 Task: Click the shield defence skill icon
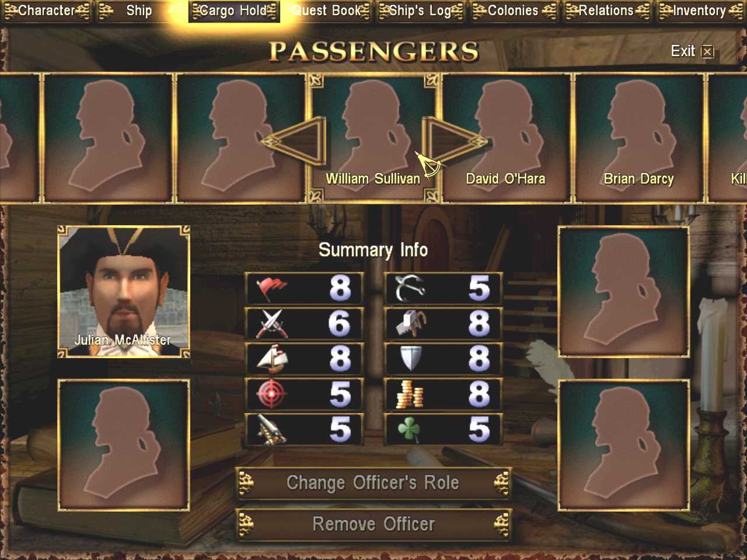click(411, 359)
